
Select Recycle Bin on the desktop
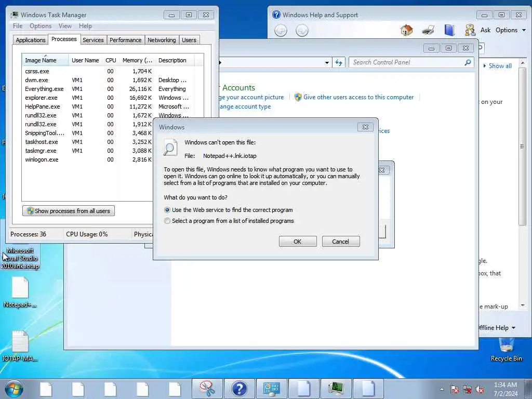(x=506, y=350)
